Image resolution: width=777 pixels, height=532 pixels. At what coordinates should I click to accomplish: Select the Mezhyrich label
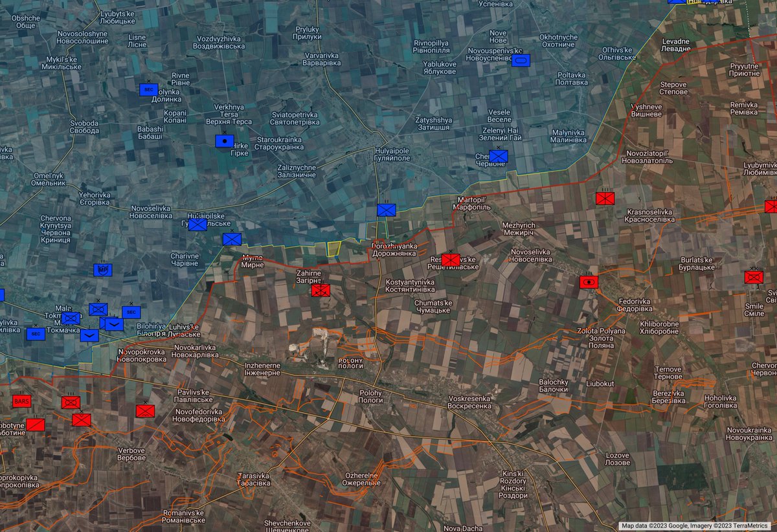point(518,228)
